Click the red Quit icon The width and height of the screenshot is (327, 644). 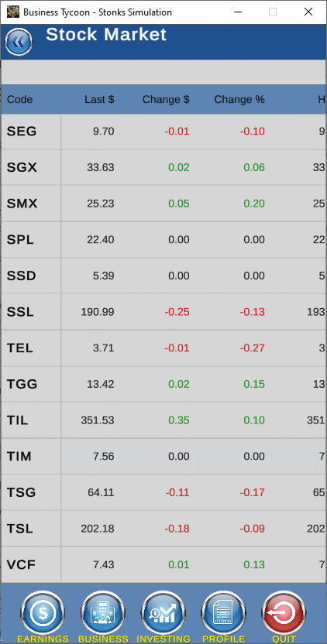tap(284, 613)
